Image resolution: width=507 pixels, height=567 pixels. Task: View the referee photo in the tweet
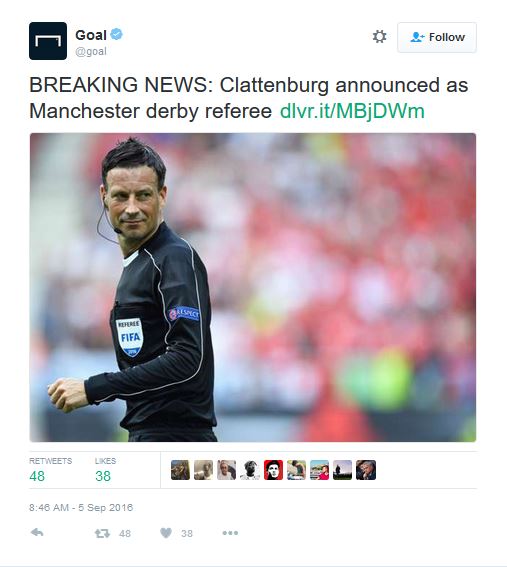pos(253,287)
